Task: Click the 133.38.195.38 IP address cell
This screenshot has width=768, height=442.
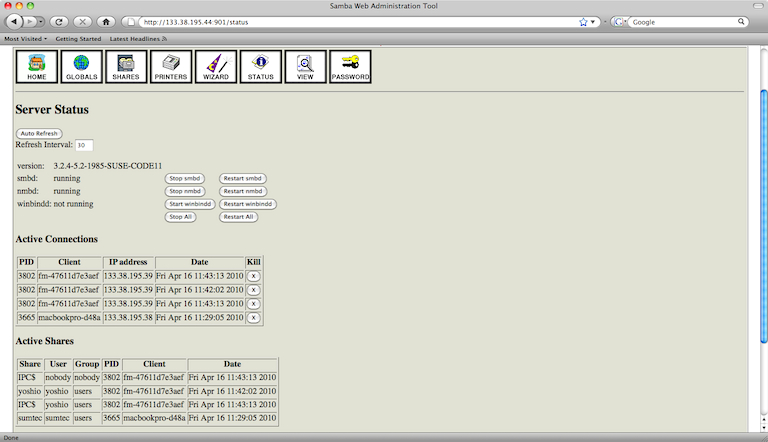Action: click(x=128, y=318)
